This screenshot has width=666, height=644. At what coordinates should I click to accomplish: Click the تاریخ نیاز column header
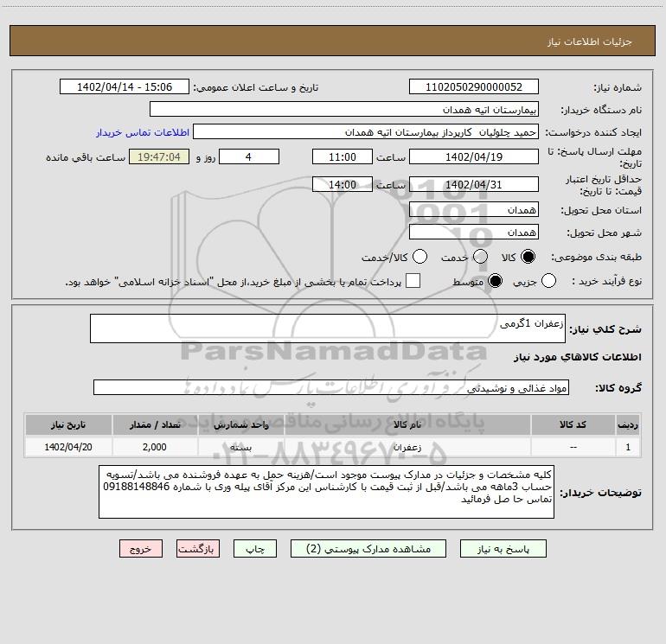pos(68,424)
